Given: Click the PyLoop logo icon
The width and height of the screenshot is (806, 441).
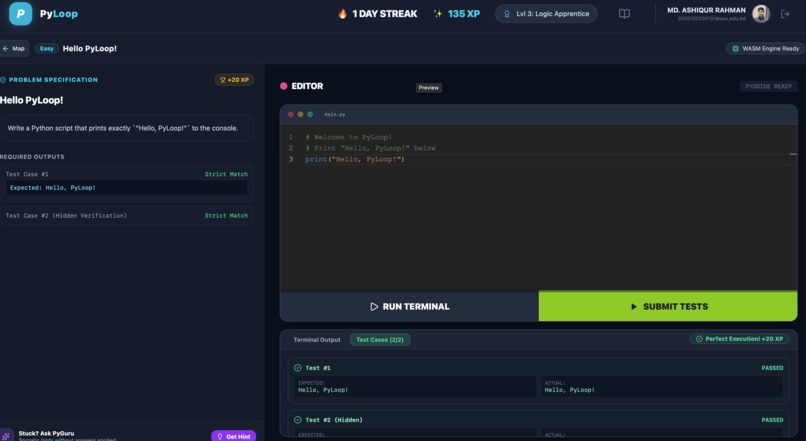Looking at the screenshot, I should click(21, 14).
